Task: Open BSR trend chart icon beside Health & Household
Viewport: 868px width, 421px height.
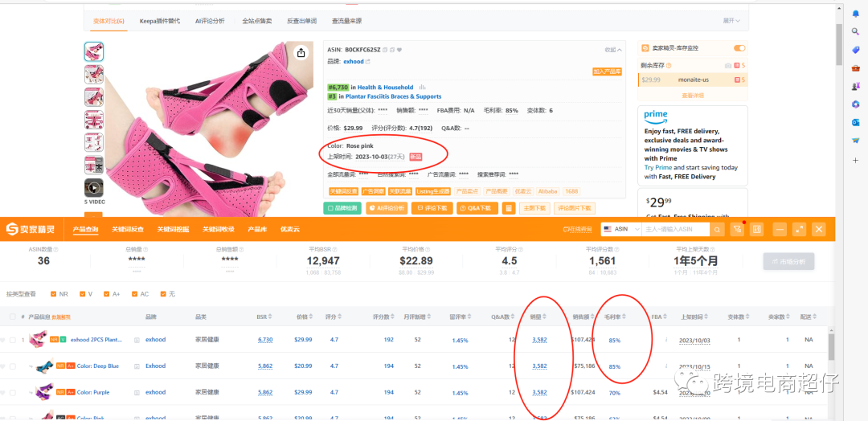Action: tap(423, 87)
